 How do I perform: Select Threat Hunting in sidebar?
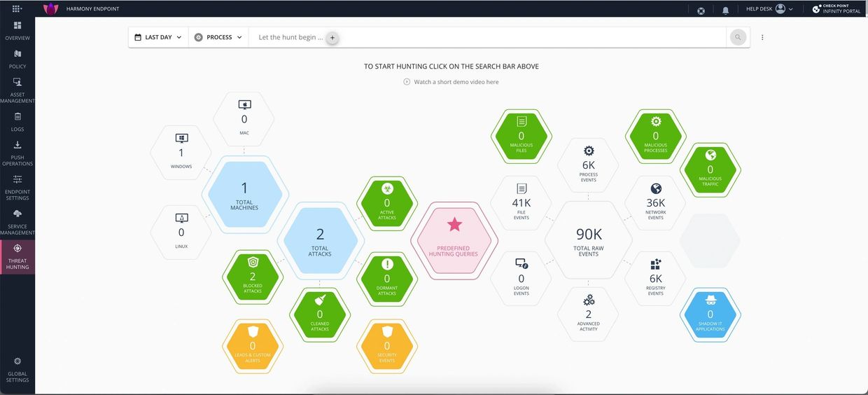17,257
